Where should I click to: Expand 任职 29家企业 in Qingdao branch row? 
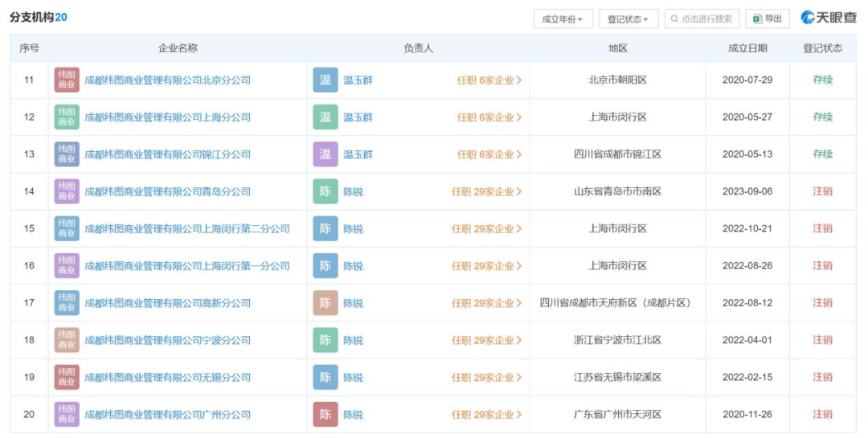(486, 192)
